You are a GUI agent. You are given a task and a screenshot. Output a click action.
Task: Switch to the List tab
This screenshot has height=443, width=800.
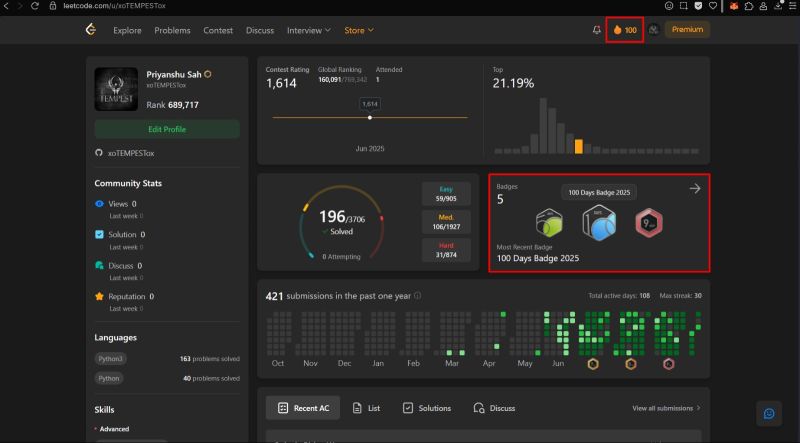366,408
